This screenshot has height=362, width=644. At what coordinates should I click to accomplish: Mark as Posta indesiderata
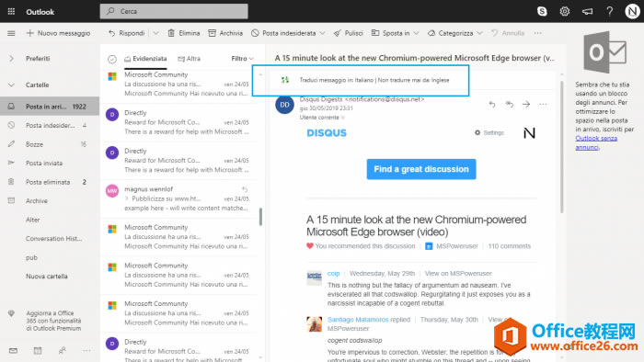pos(283,33)
